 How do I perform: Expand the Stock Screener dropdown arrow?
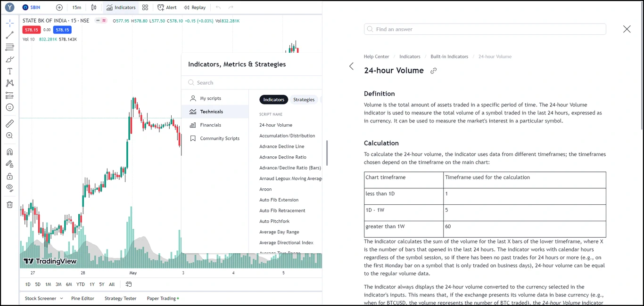[x=61, y=298]
